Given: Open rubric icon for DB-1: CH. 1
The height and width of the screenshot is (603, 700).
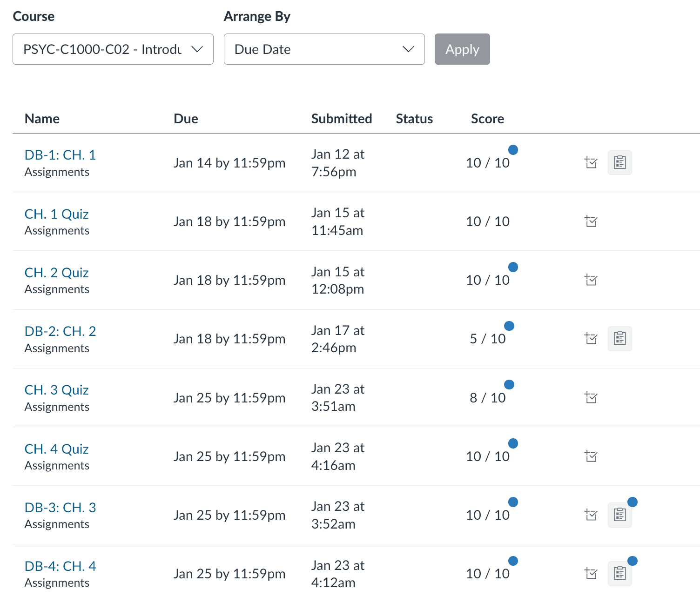Looking at the screenshot, I should [x=619, y=163].
